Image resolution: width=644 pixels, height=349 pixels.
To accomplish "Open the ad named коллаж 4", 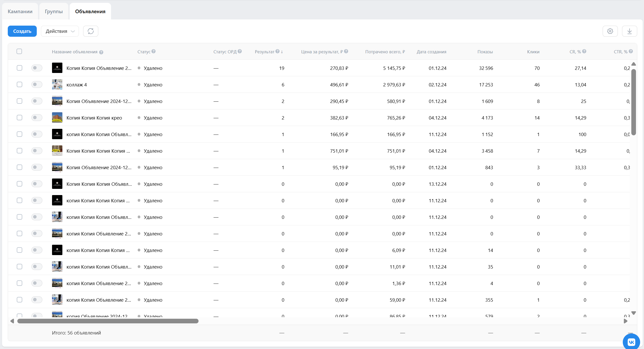I will point(77,85).
